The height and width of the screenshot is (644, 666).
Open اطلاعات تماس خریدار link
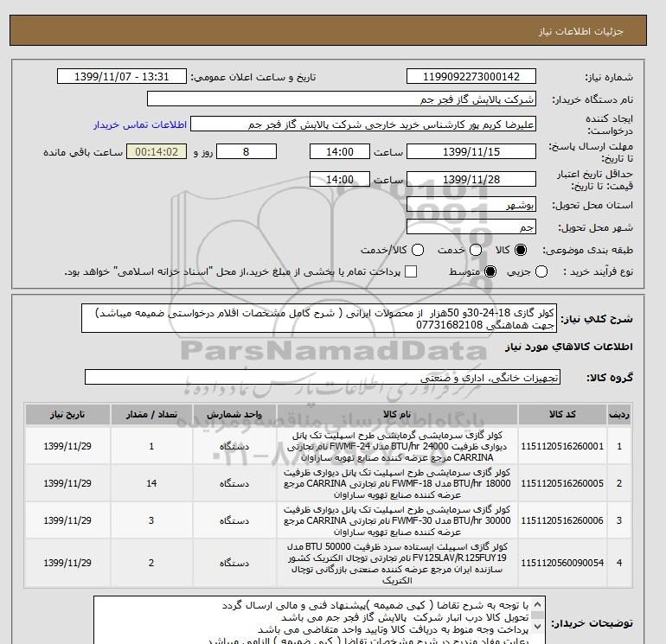click(x=140, y=124)
